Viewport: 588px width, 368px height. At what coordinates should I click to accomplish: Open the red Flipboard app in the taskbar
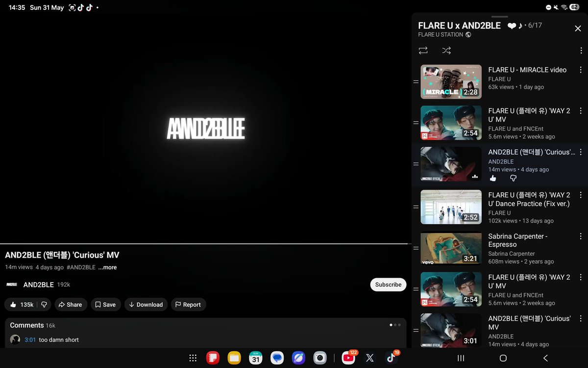(x=213, y=358)
